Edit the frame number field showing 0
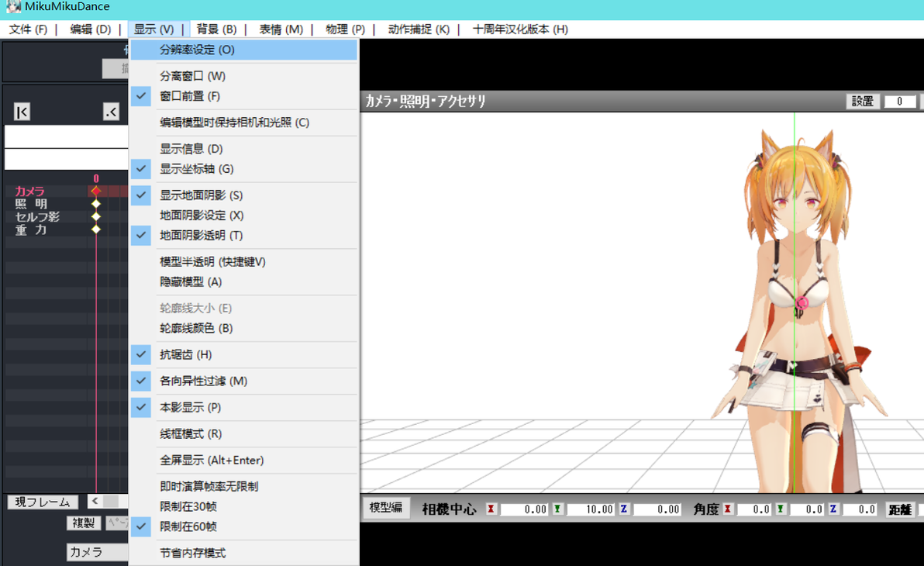 (899, 102)
